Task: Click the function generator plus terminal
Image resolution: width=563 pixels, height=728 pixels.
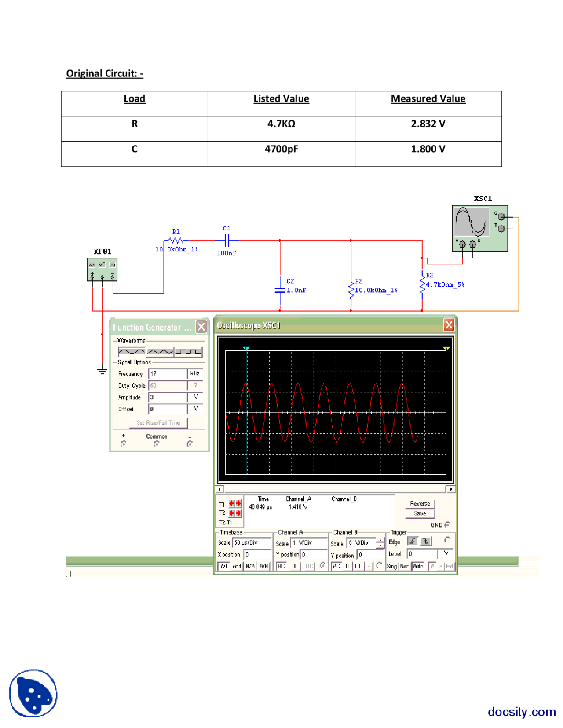Action: pos(123,444)
